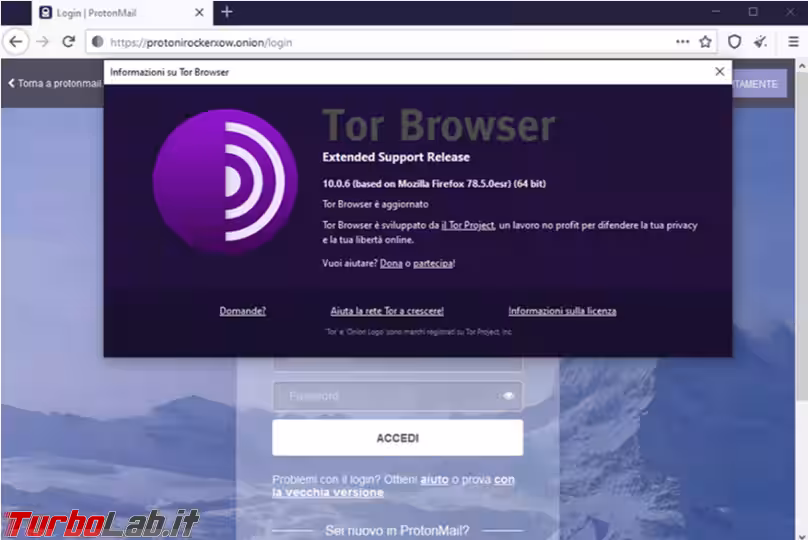Click the forward navigation arrow

point(43,42)
